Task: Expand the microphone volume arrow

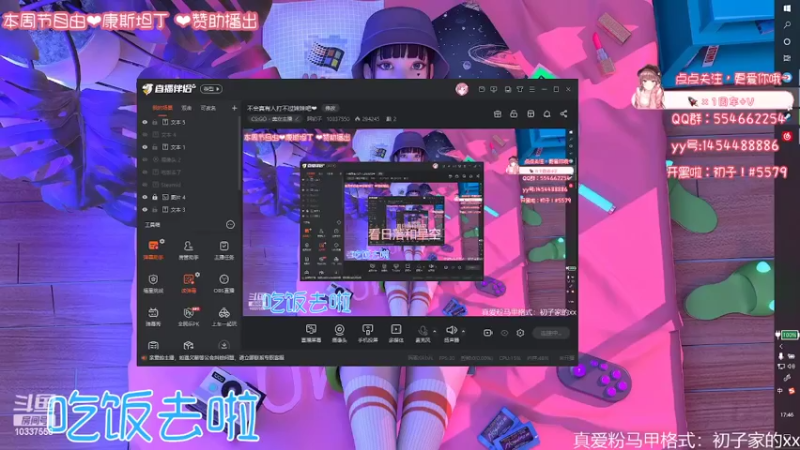Action: pyautogui.click(x=435, y=331)
